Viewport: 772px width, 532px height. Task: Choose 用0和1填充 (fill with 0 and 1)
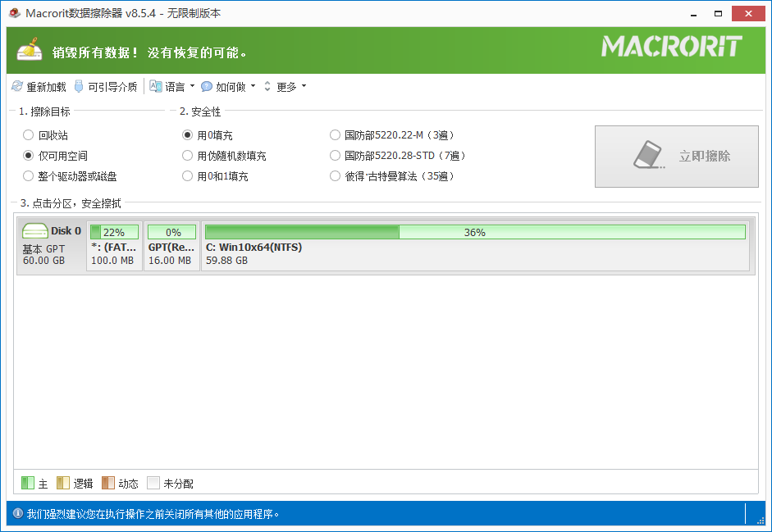(187, 175)
